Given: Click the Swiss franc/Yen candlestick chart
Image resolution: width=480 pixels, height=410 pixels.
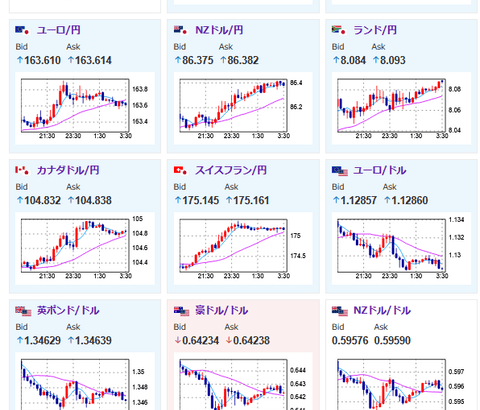Looking at the screenshot, I should point(243,248).
